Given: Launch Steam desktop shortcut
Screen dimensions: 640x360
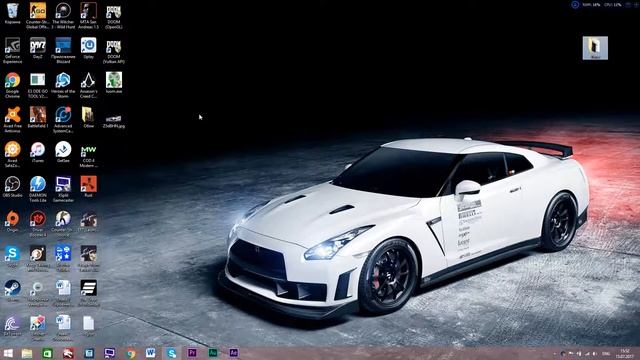Looking at the screenshot, I should [12, 291].
